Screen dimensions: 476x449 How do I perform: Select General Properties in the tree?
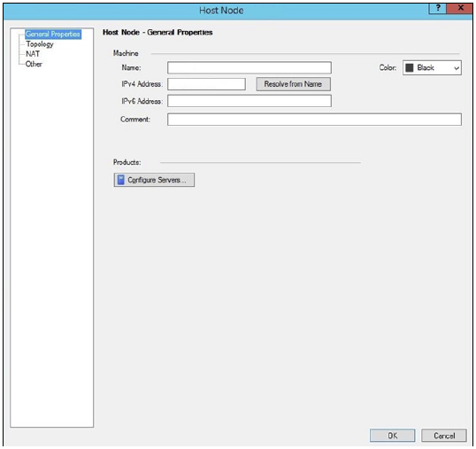pos(53,34)
